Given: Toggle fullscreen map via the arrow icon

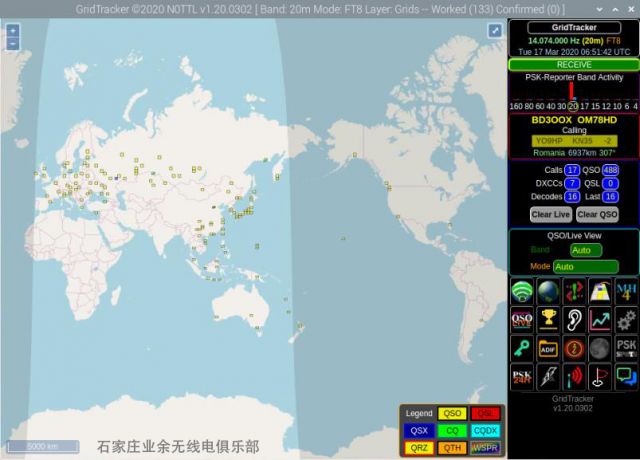Looking at the screenshot, I should pos(495,30).
